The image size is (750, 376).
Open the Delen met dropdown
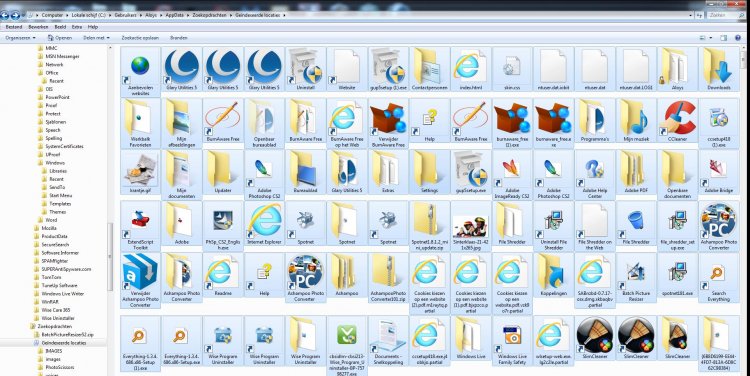[96, 37]
